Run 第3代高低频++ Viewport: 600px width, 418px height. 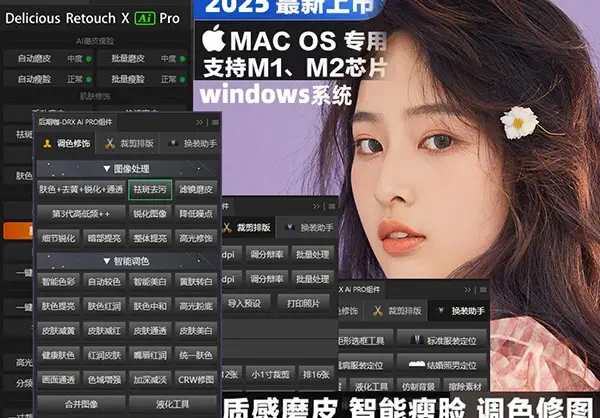pyautogui.click(x=81, y=214)
